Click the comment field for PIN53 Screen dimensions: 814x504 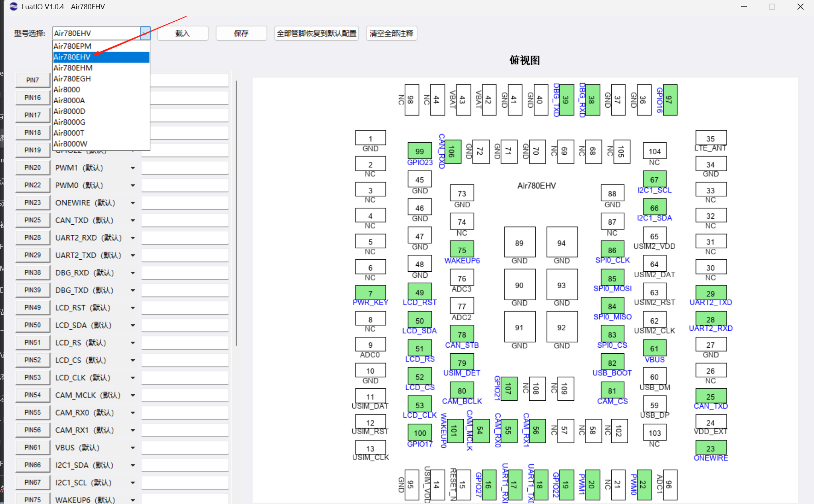[185, 377]
